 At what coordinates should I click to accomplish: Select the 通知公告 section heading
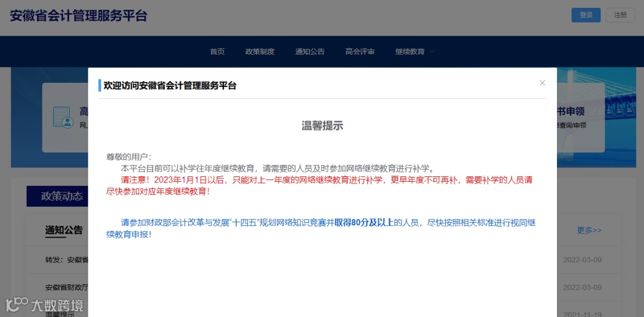click(64, 230)
